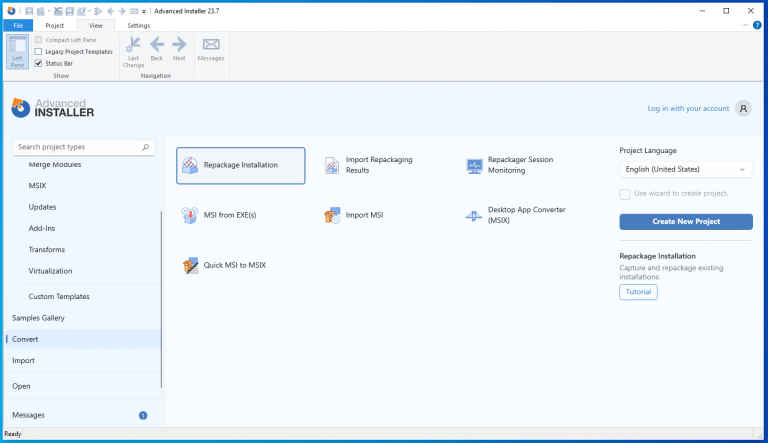Tick the Compact Left Pane checkbox
The image size is (768, 443).
click(x=38, y=40)
